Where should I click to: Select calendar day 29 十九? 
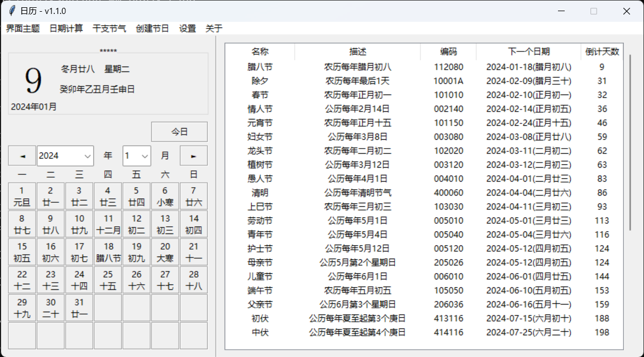tap(22, 308)
